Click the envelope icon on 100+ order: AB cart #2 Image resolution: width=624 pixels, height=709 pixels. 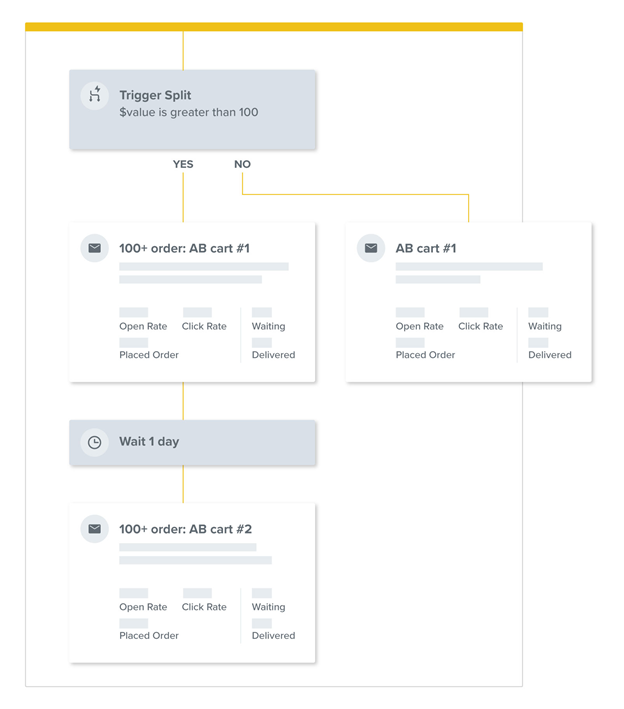(x=95, y=529)
